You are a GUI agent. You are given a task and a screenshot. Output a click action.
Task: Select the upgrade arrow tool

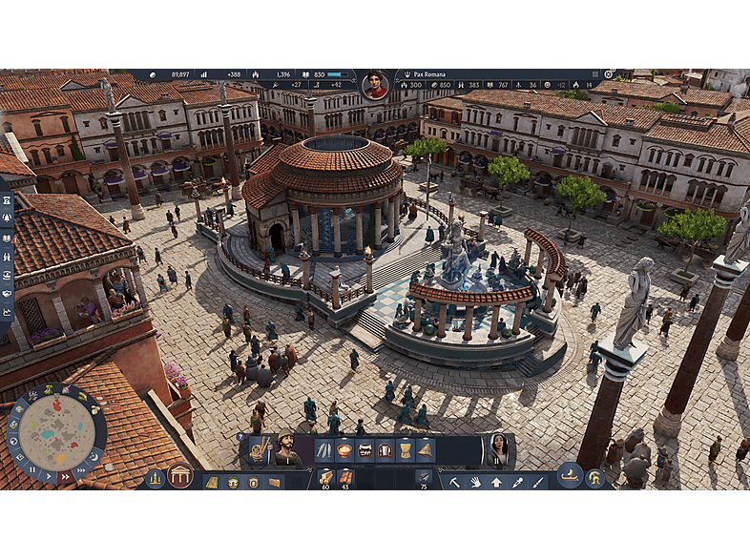pyautogui.click(x=496, y=483)
